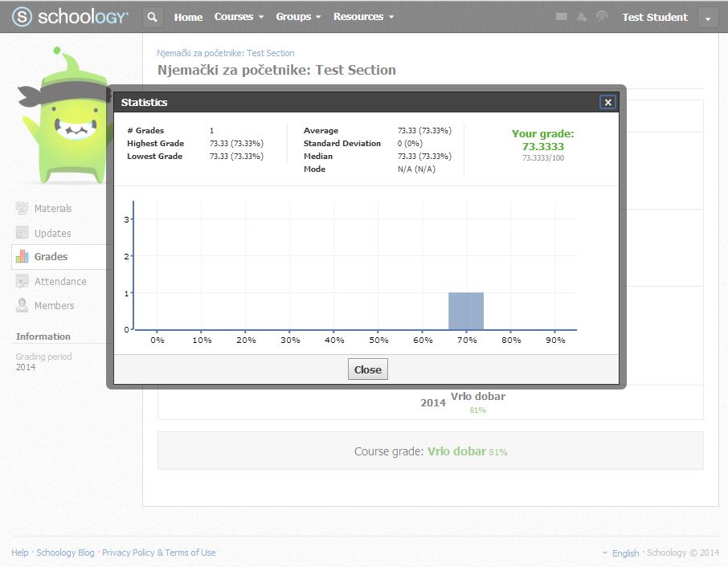Open notifications broadcast icon

(602, 17)
